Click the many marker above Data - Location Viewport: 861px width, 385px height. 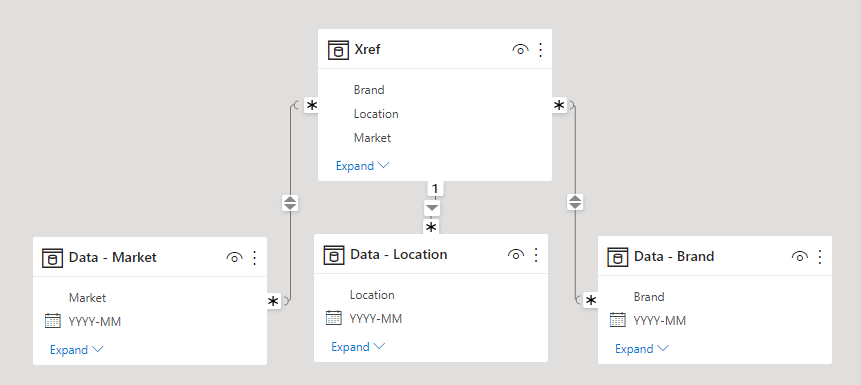click(432, 227)
